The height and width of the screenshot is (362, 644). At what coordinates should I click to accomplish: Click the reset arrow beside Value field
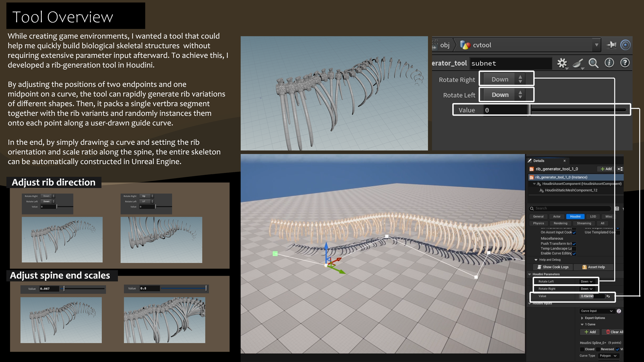click(x=608, y=296)
